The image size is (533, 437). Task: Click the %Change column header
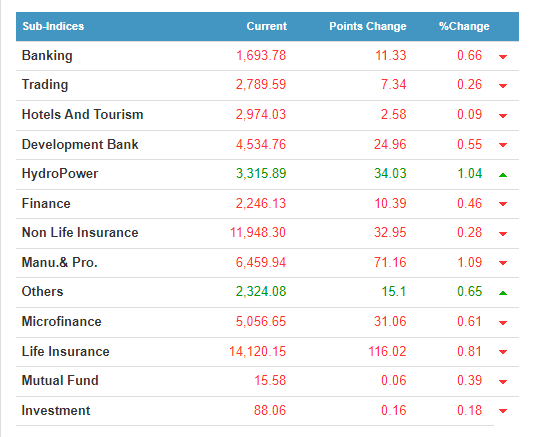464,26
